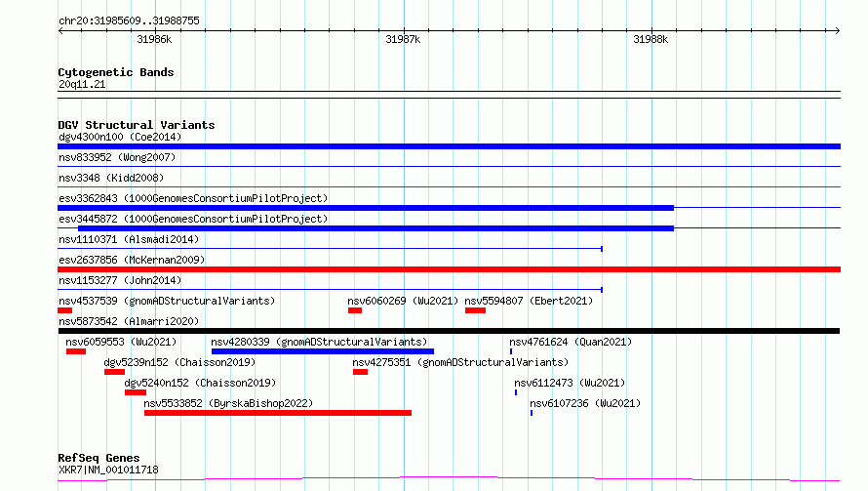Image resolution: width=868 pixels, height=491 pixels.
Task: Click the nsv5533852 (ByrskaBishop2022) label
Action: pyautogui.click(x=228, y=403)
